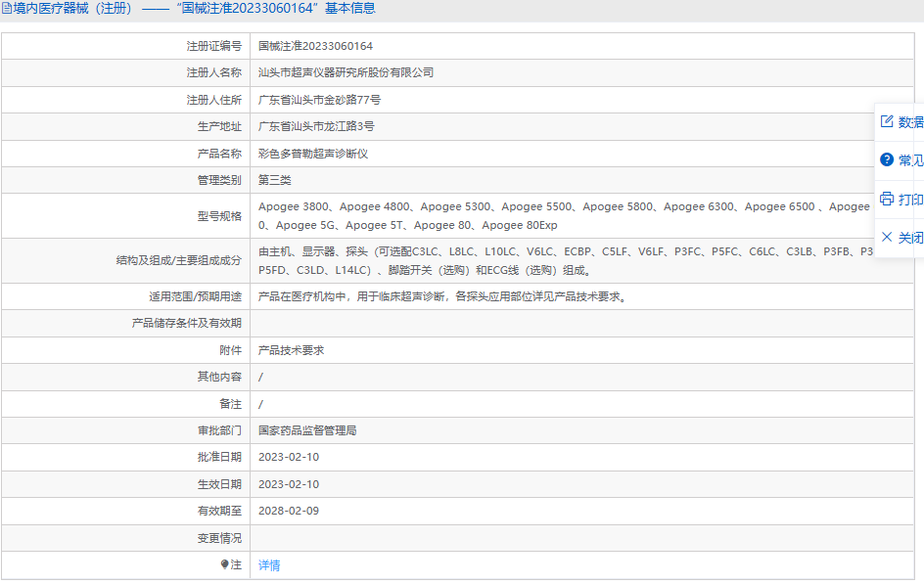Click the 产品储存条件及有效期 label
The height and width of the screenshot is (584, 924).
click(186, 323)
